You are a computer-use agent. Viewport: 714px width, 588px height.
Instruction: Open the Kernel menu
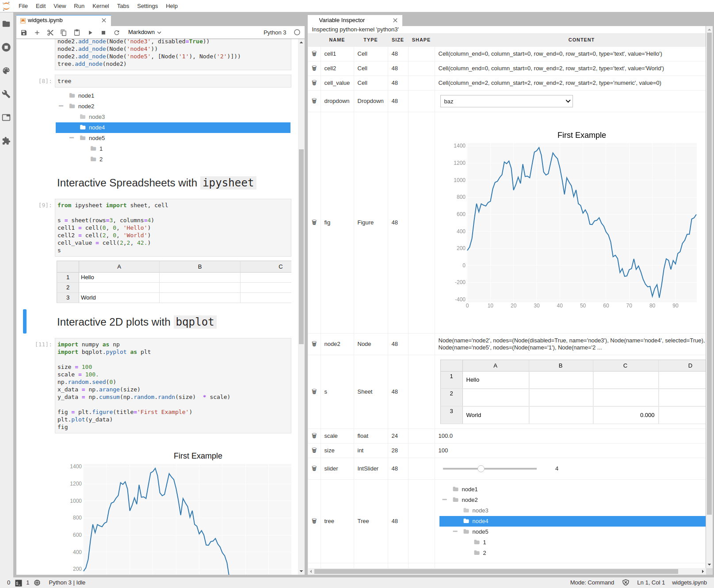point(100,6)
